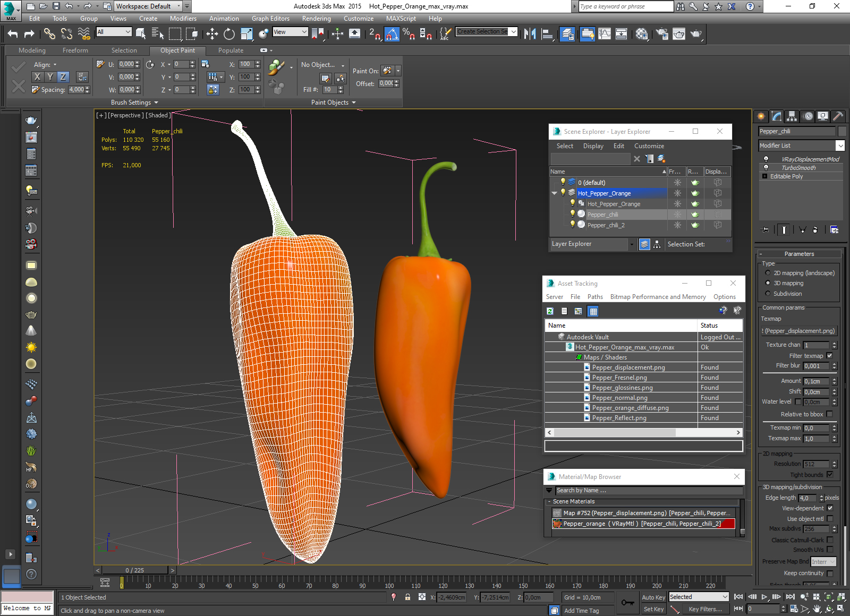Click the Undo arrow in main toolbar
This screenshot has height=616, width=850.
13,34
